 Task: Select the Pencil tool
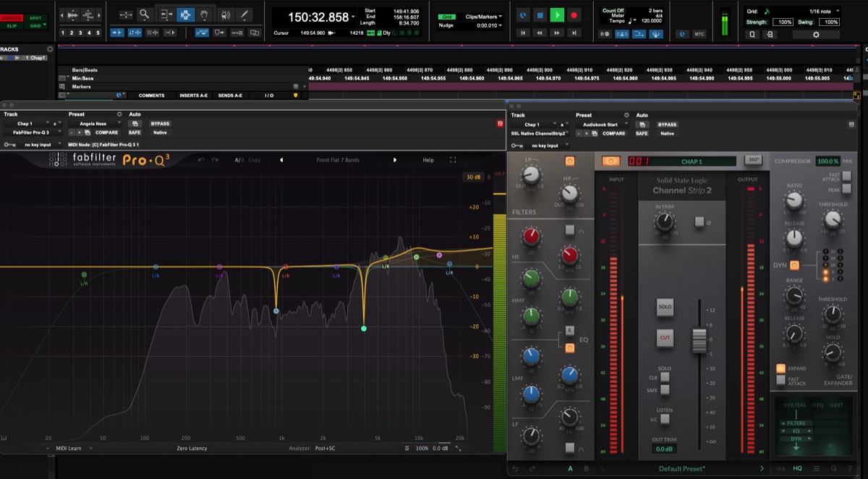[x=246, y=14]
